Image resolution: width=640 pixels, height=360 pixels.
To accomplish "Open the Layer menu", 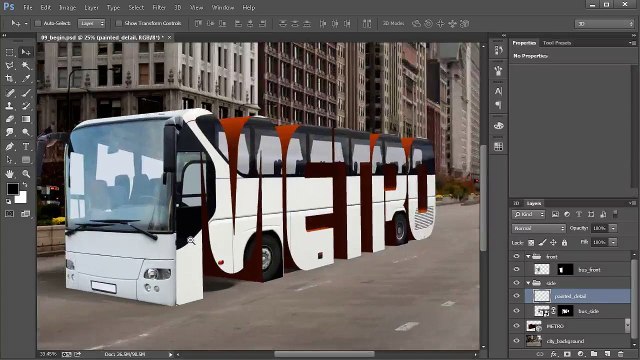I will coord(91,7).
